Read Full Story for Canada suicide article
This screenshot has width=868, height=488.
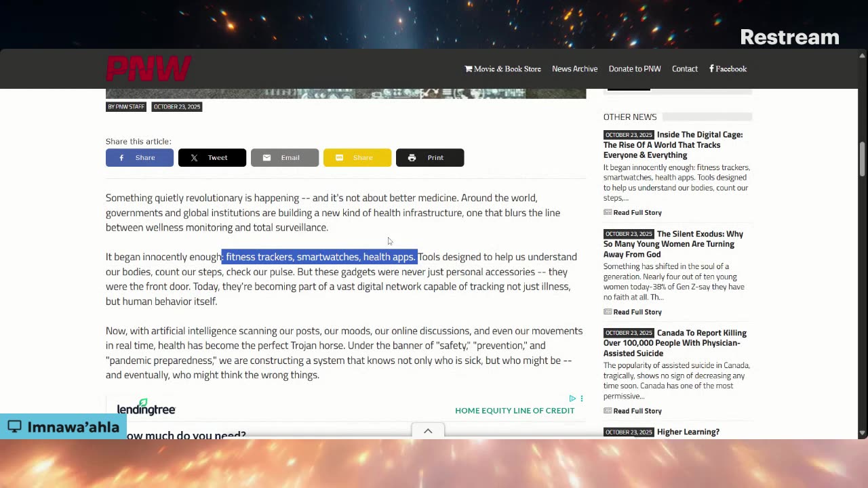[x=637, y=411]
